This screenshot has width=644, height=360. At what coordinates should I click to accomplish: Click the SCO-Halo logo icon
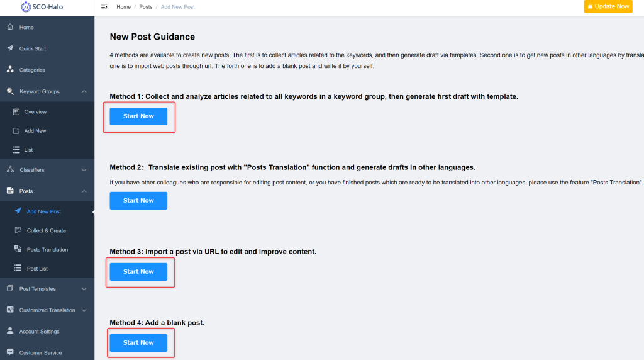pyautogui.click(x=26, y=6)
